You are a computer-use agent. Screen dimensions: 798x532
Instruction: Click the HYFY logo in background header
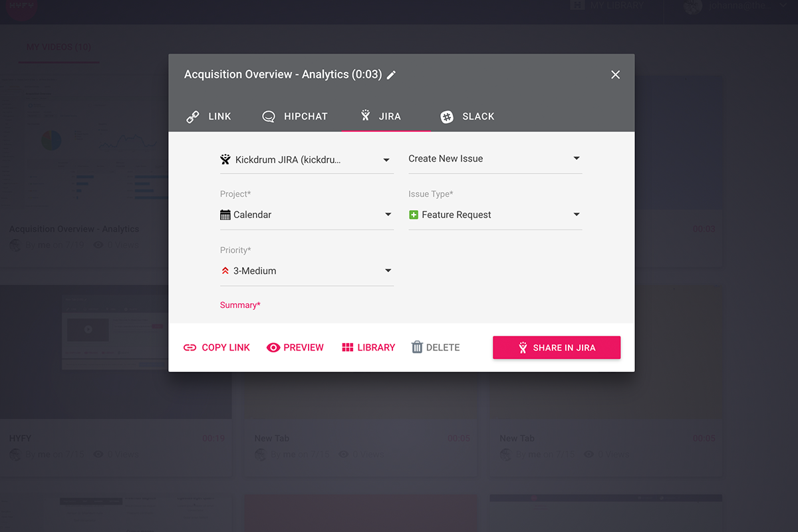click(x=22, y=8)
